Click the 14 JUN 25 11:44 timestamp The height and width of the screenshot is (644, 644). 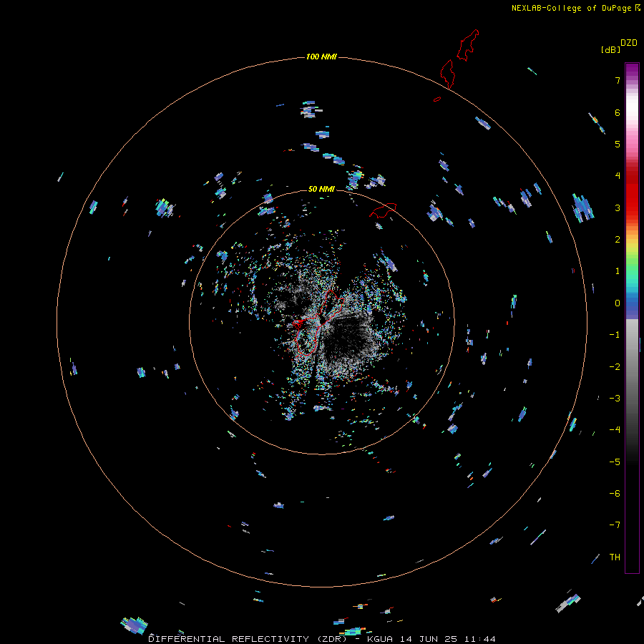coord(448,639)
